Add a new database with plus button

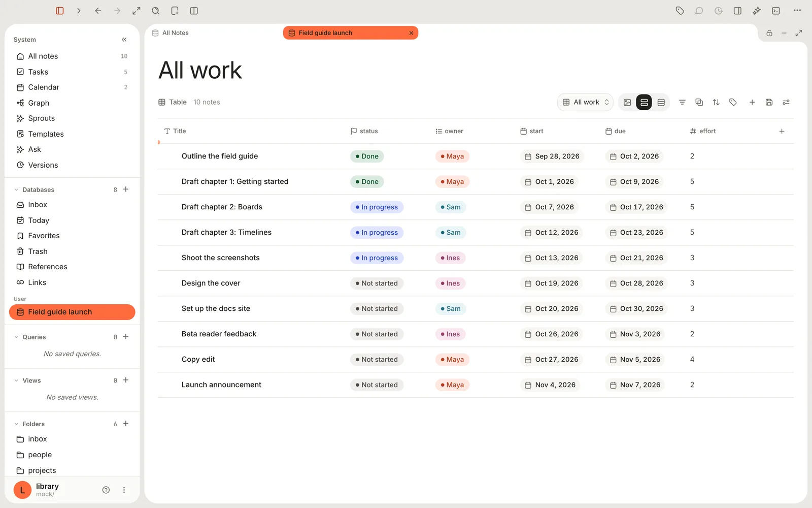[x=126, y=189]
